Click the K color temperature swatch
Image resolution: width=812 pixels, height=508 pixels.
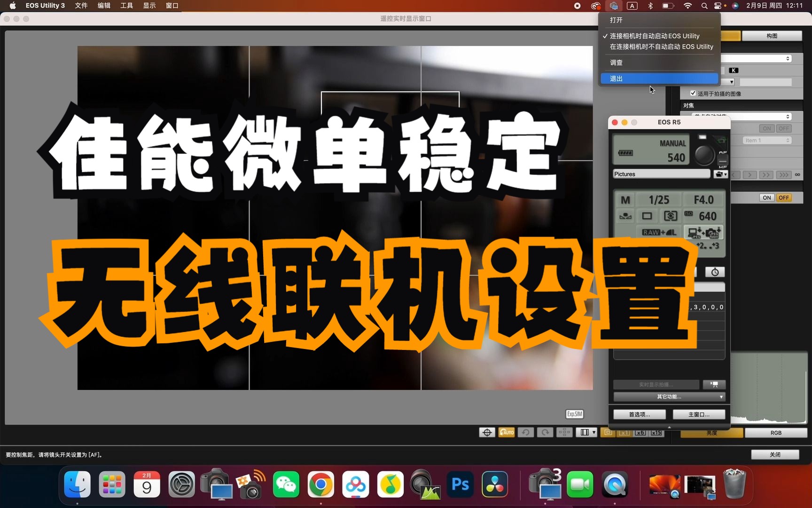[733, 70]
